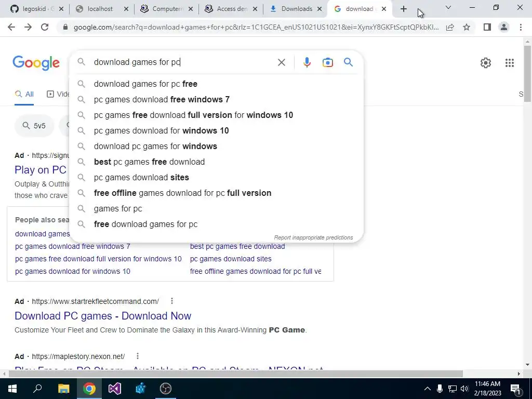Choose suggestion 'games for pc'
The width and height of the screenshot is (532, 399).
(216, 209)
